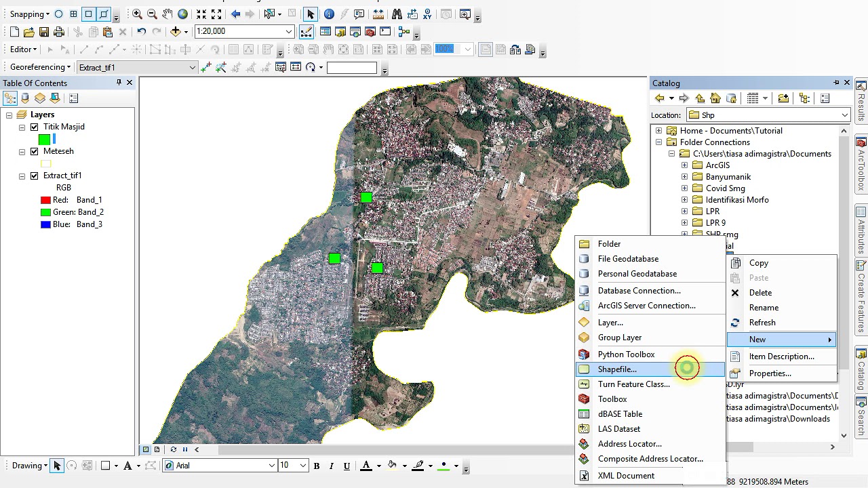Select the Zoom Out tool

click(x=152, y=14)
